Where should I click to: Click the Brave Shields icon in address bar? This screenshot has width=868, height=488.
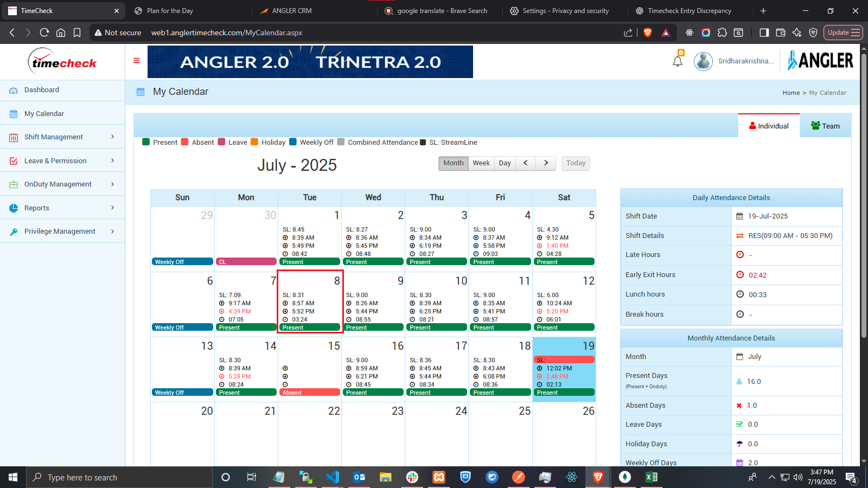click(x=647, y=33)
